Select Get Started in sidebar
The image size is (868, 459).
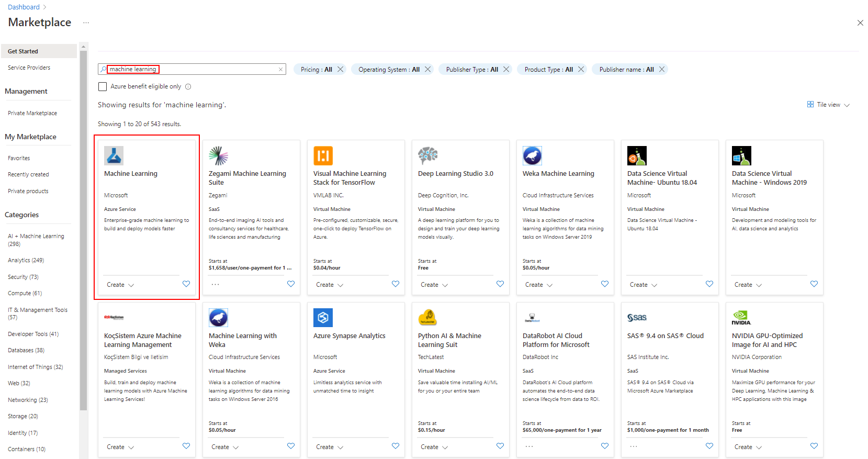click(x=39, y=51)
